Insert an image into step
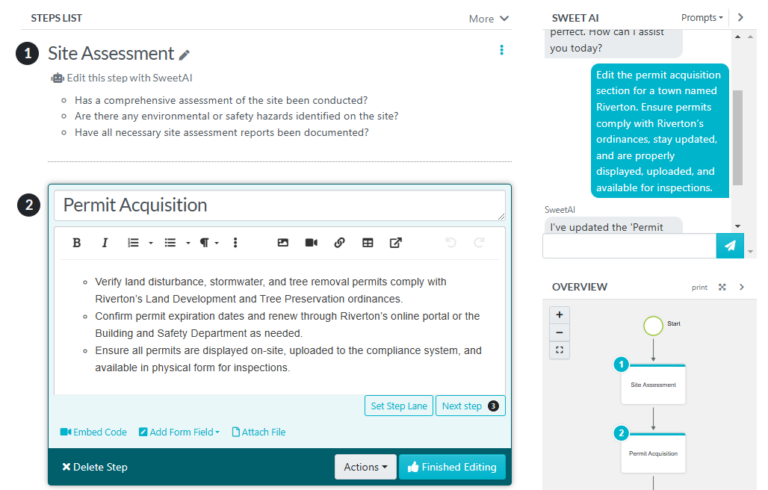Viewport: 768px width, 490px height. pos(283,243)
